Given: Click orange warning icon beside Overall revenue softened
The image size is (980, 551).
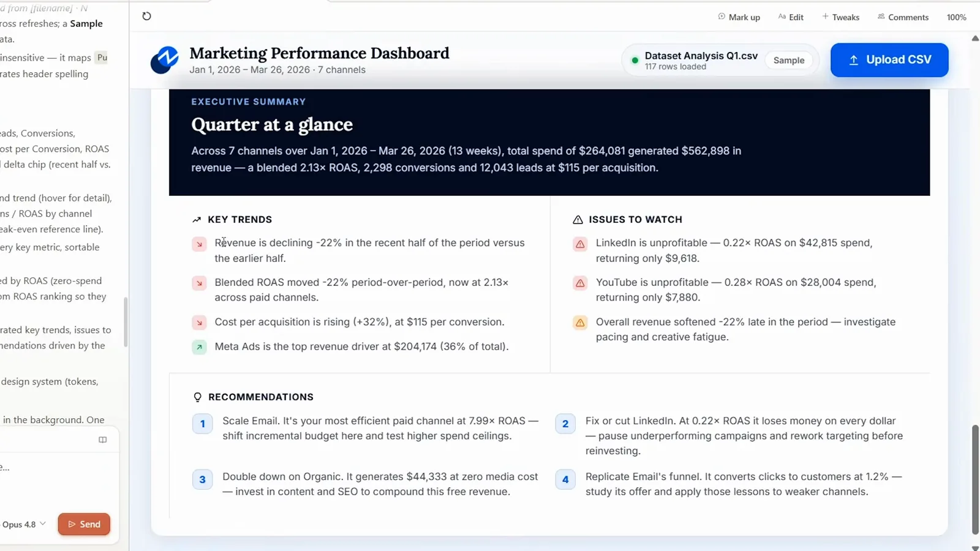Looking at the screenshot, I should tap(580, 323).
